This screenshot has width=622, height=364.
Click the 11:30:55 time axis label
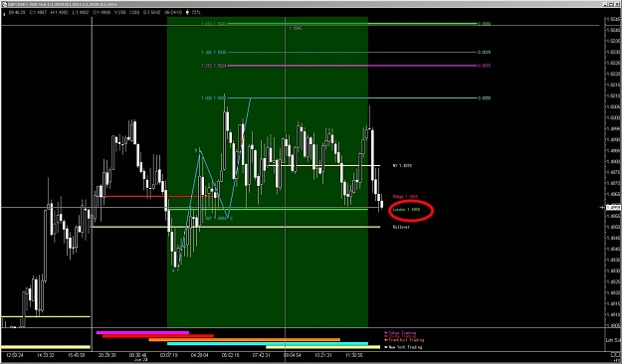[354, 355]
